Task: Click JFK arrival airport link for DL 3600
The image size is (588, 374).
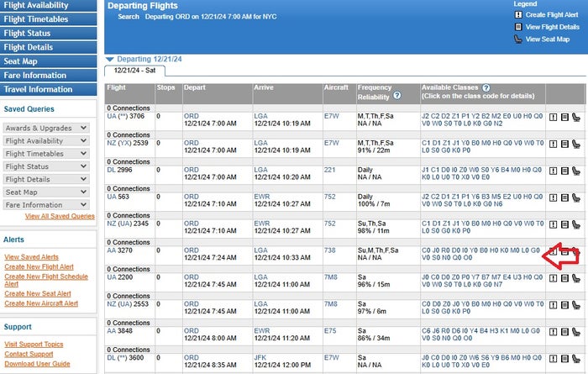Action: pyautogui.click(x=260, y=357)
